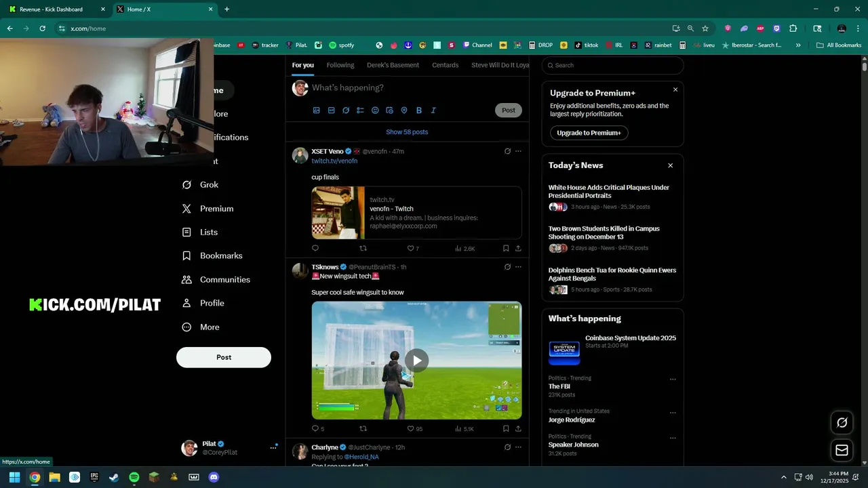The width and height of the screenshot is (868, 488).
Task: Toggle italic text formatting in composer
Action: tap(433, 110)
